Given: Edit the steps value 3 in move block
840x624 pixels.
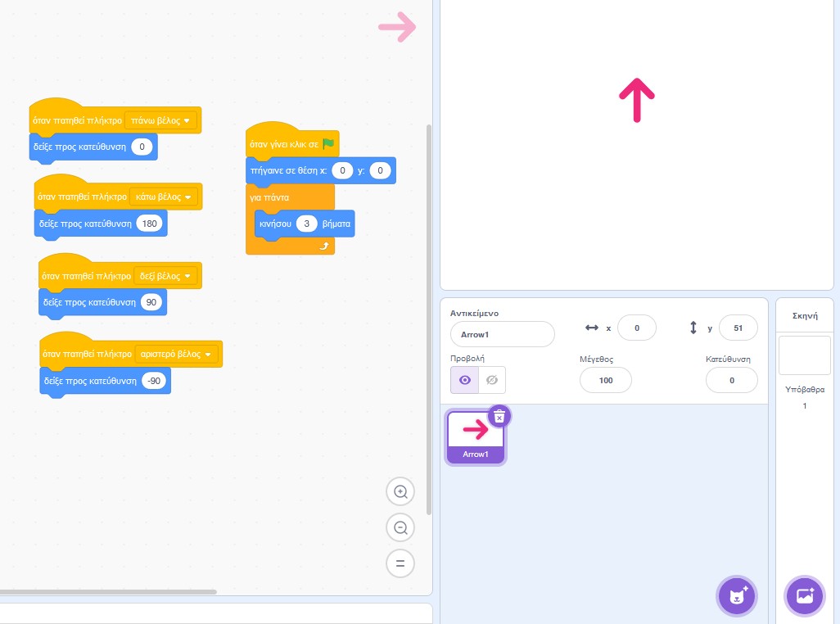Looking at the screenshot, I should coord(306,224).
